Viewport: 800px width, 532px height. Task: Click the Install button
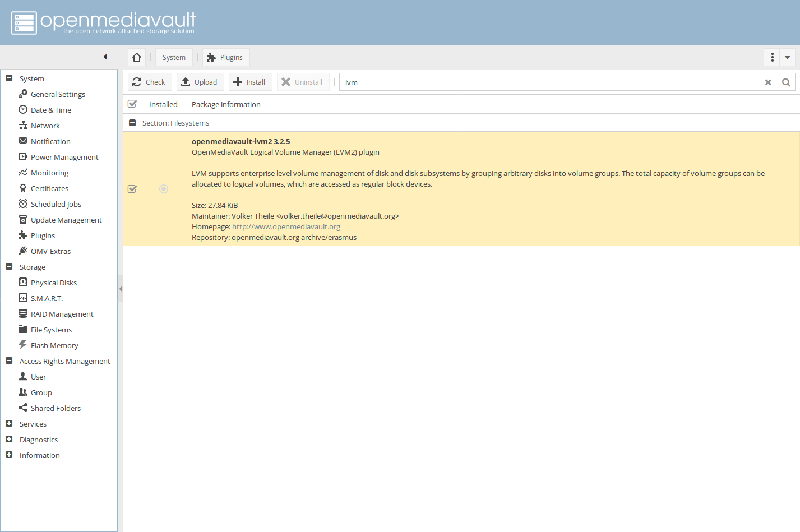pyautogui.click(x=250, y=82)
